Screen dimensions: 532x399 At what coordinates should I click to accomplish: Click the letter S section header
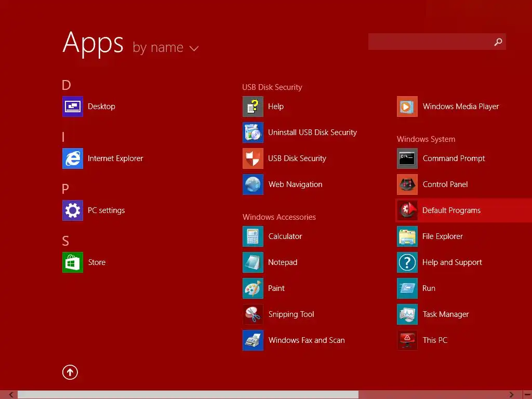coord(65,241)
